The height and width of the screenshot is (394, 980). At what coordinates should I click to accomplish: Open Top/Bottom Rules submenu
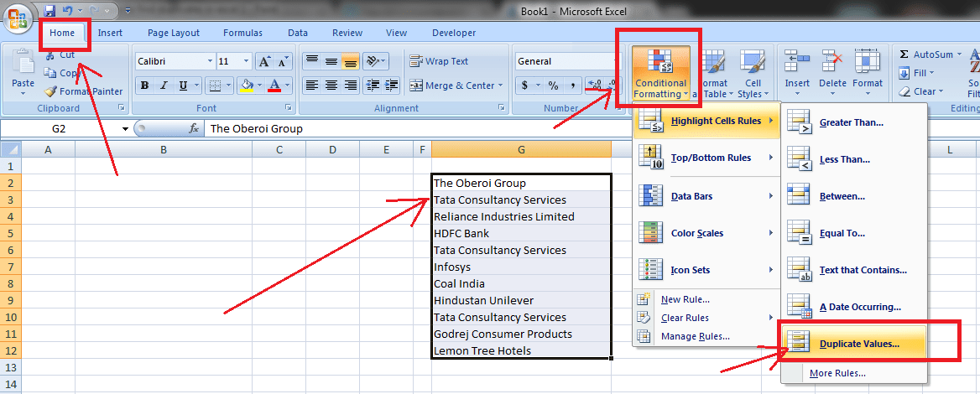pos(706,158)
